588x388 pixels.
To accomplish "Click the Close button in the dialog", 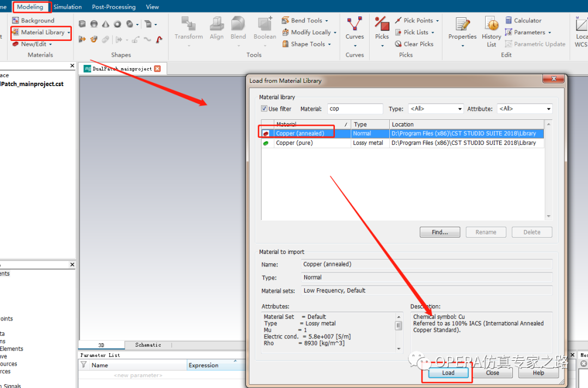I will click(492, 373).
